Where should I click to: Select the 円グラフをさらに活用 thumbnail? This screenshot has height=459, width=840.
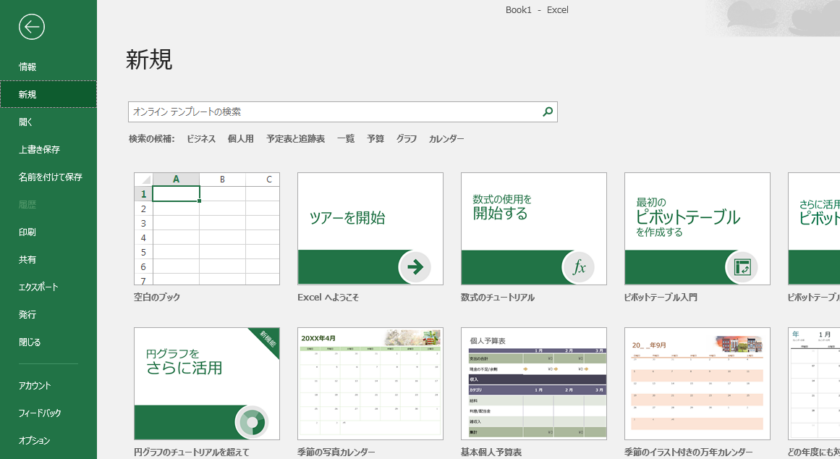pyautogui.click(x=207, y=383)
